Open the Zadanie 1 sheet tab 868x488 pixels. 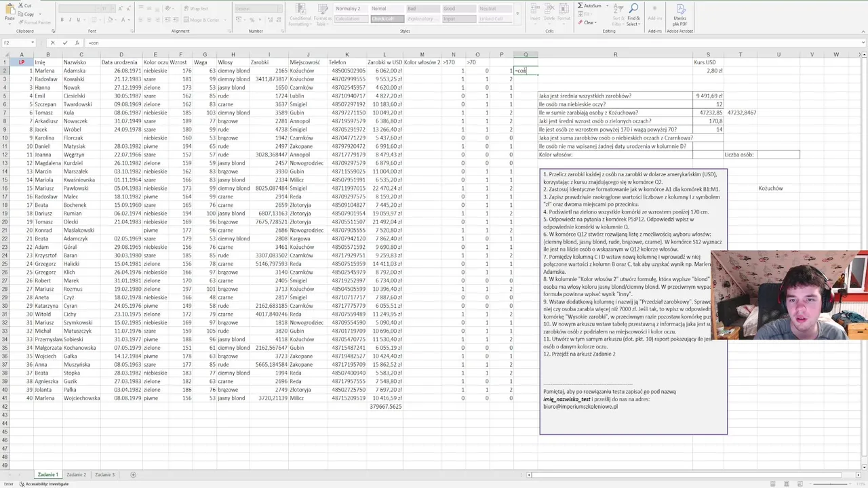click(47, 474)
